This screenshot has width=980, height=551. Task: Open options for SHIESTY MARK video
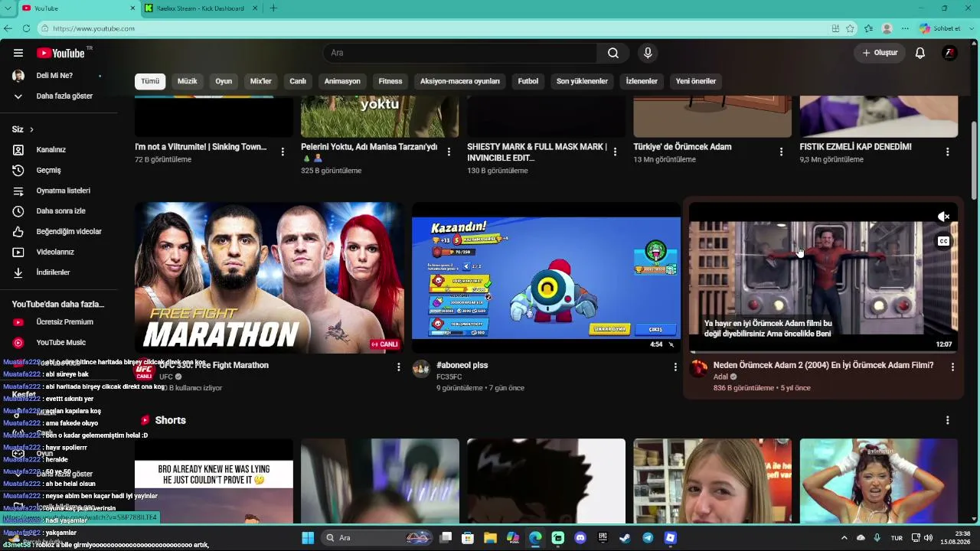click(x=615, y=152)
